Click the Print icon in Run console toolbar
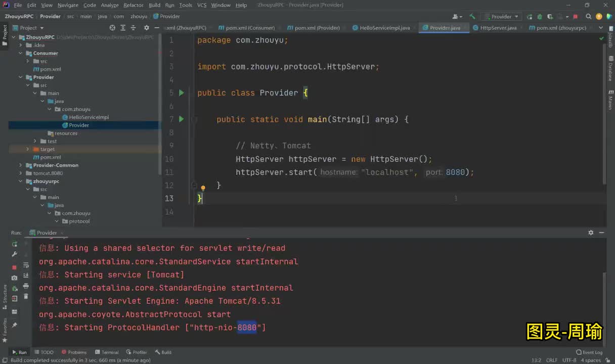The width and height of the screenshot is (615, 364). [x=26, y=286]
